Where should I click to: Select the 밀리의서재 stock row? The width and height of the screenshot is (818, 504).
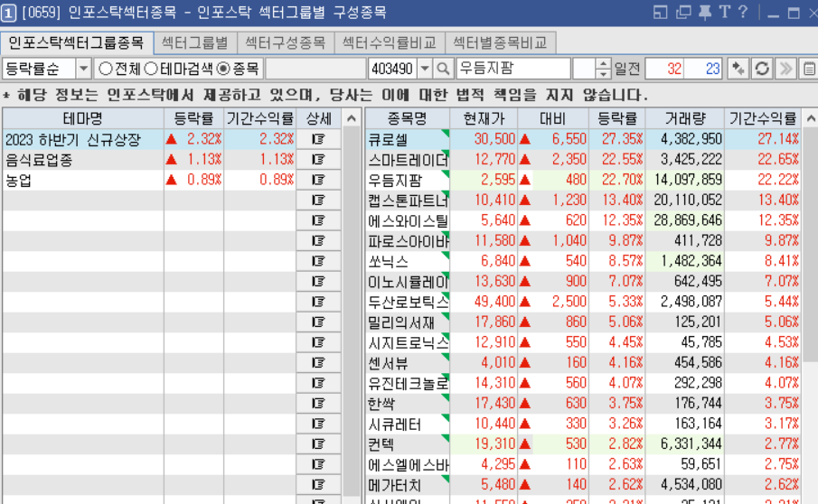click(583, 322)
